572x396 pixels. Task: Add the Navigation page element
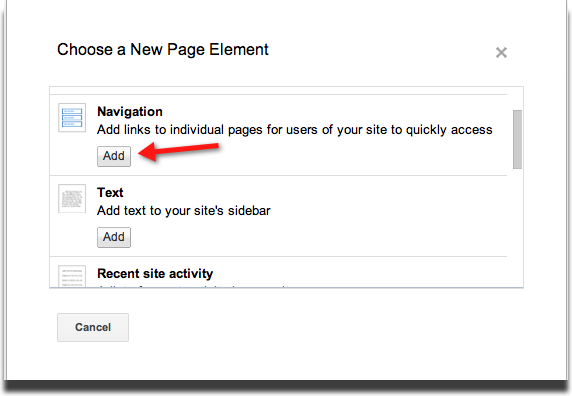tap(113, 156)
